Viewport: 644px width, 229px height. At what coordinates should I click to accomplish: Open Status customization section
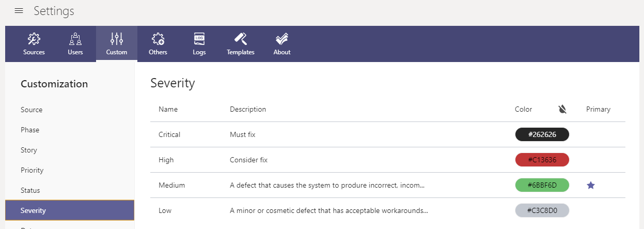[x=30, y=190]
